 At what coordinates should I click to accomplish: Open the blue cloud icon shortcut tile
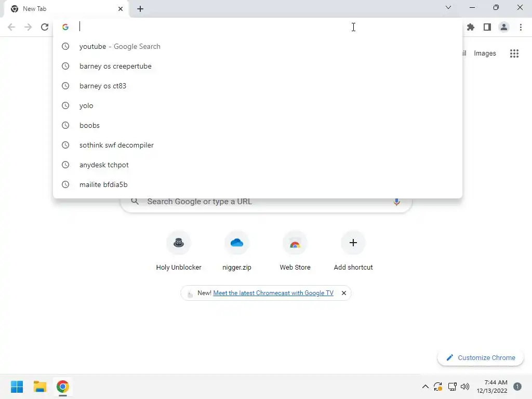[237, 243]
